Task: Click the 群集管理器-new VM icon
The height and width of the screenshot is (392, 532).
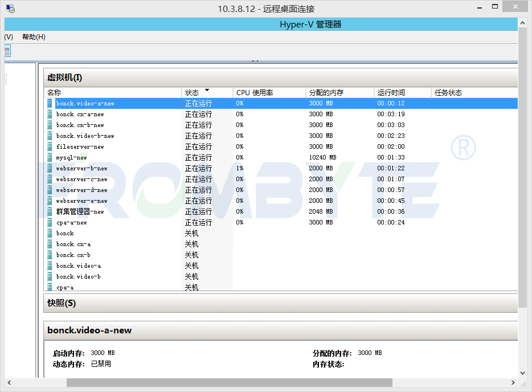Action: [x=50, y=211]
